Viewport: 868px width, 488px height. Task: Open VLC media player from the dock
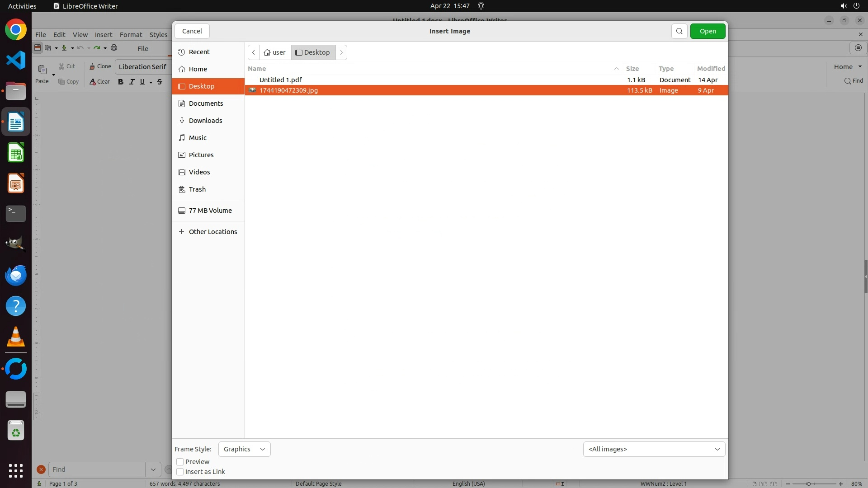(x=16, y=337)
